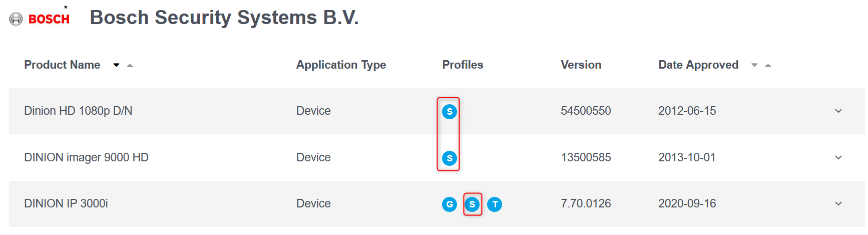Screen dimensions: 868x235
Task: Click Profile G badge for DINION IP 3000i
Action: pos(450,204)
